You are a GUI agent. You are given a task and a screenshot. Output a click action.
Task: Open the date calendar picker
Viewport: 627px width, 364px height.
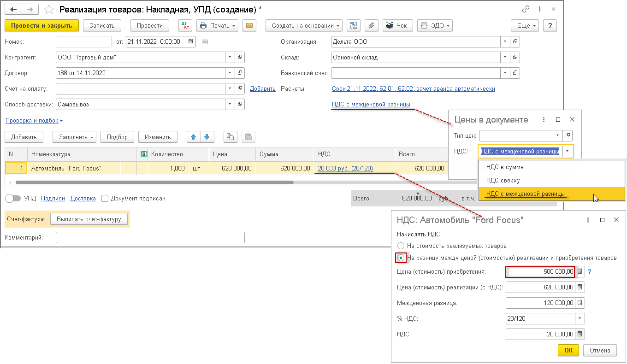click(x=191, y=41)
